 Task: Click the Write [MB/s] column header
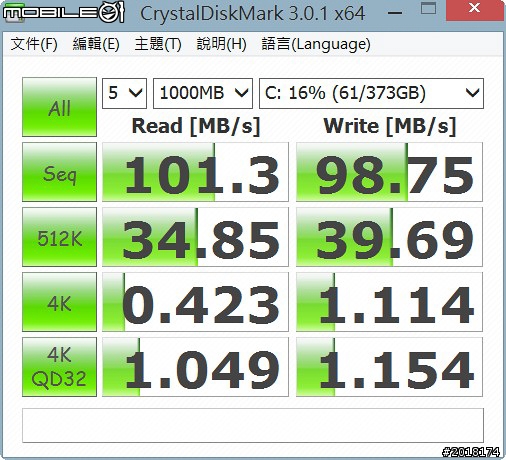tap(390, 126)
